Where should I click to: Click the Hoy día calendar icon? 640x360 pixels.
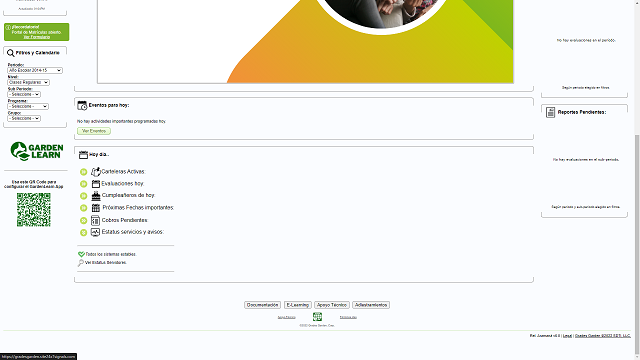[x=83, y=155]
